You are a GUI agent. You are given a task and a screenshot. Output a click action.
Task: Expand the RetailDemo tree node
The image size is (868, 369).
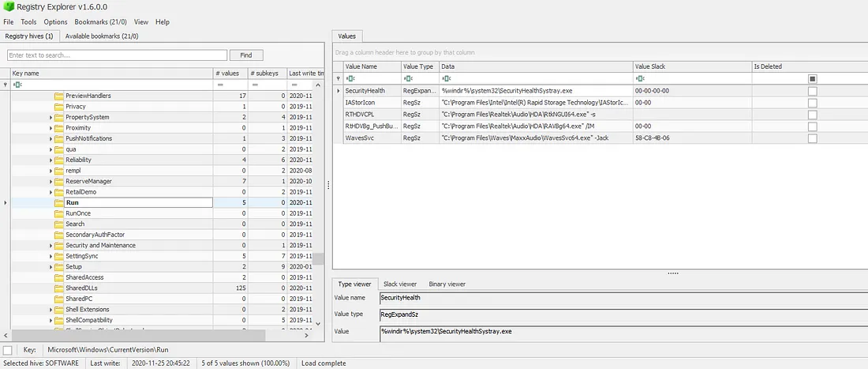click(x=51, y=192)
